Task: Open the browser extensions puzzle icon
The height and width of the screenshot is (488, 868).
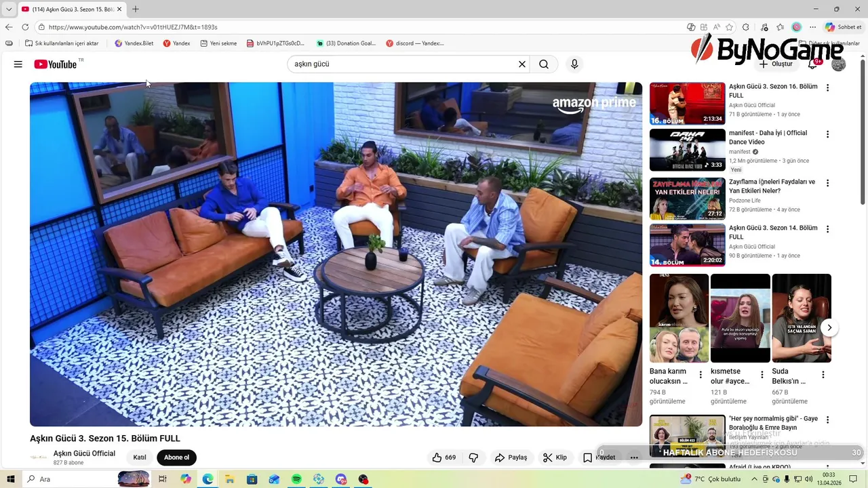Action: click(746, 27)
